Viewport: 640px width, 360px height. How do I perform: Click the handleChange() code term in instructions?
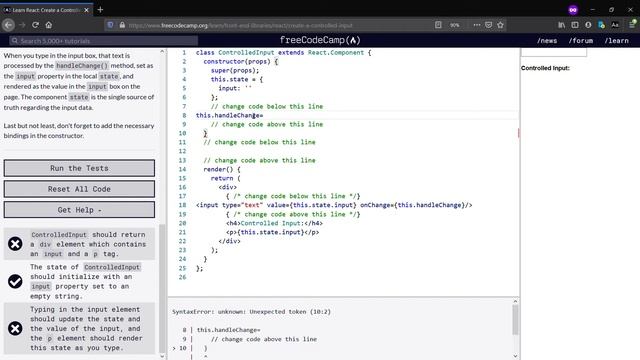point(82,66)
